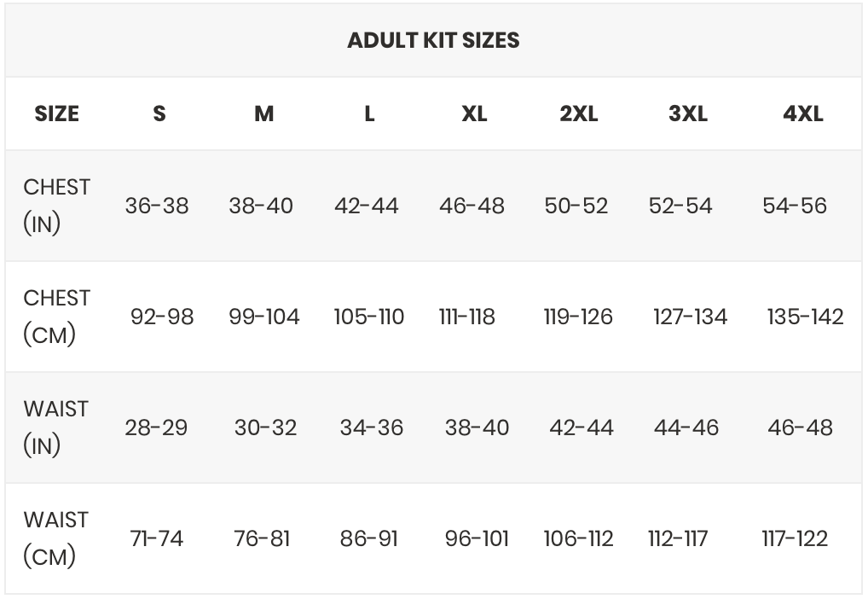Select the 4XL size column header
Viewport: 868px width, 599px height.
[x=802, y=113]
